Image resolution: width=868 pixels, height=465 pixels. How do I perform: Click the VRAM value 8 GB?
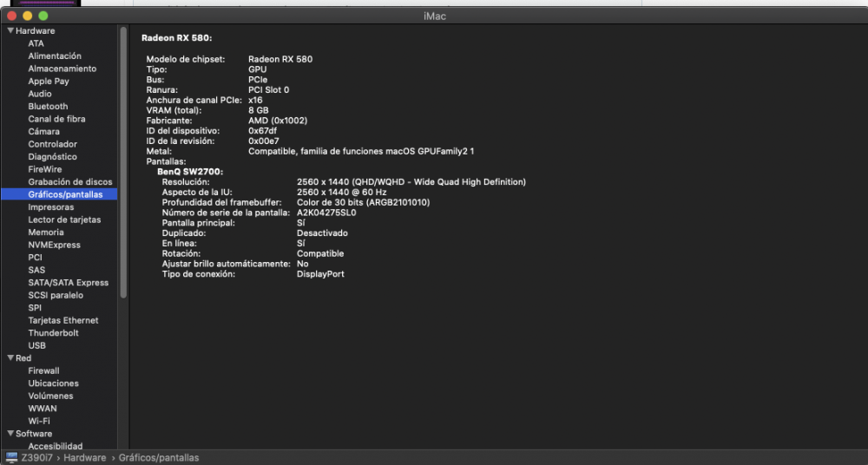pyautogui.click(x=259, y=110)
